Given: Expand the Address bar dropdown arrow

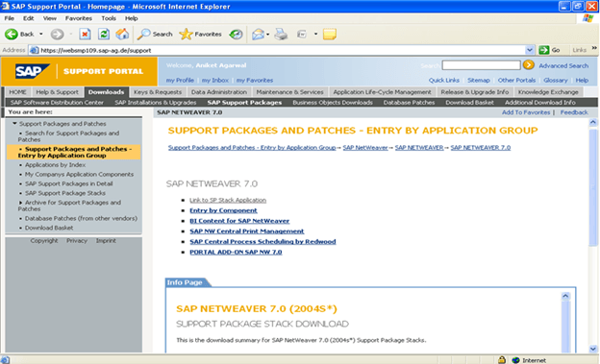Looking at the screenshot, I should coord(530,50).
